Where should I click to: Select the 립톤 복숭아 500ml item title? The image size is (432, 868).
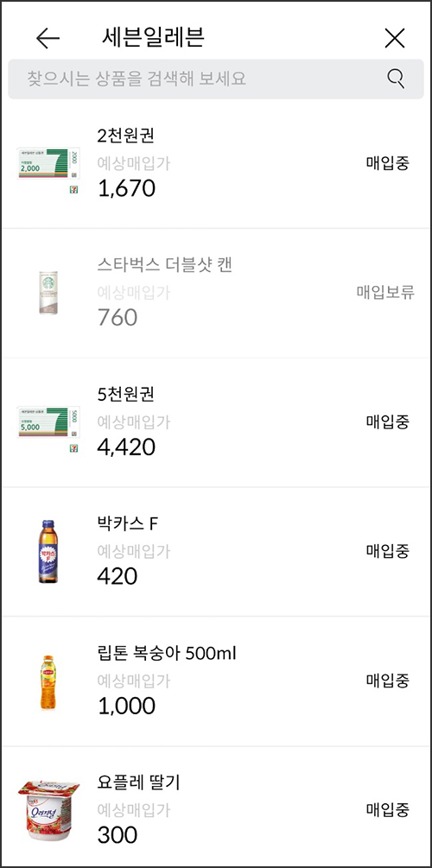[167, 653]
